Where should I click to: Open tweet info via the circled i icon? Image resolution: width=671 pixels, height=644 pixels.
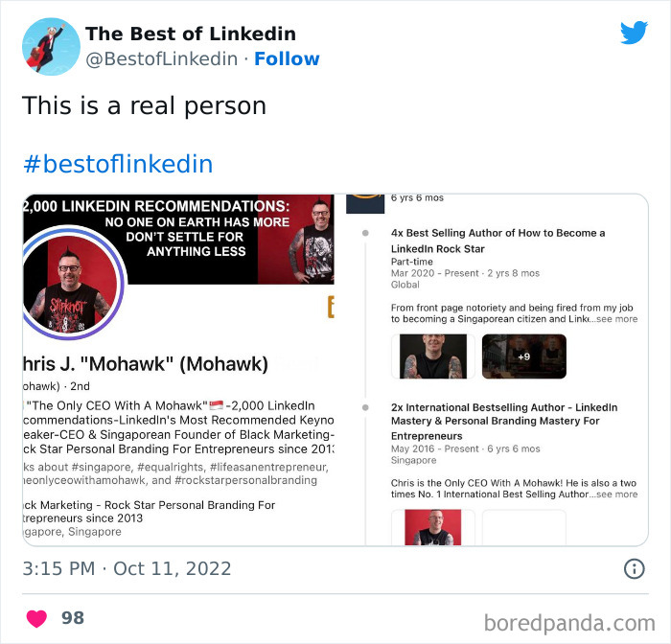(x=634, y=569)
